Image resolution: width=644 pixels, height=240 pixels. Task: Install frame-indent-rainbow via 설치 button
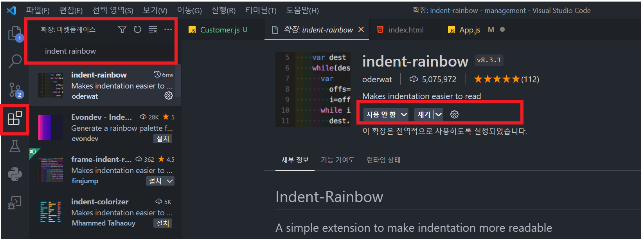click(155, 181)
